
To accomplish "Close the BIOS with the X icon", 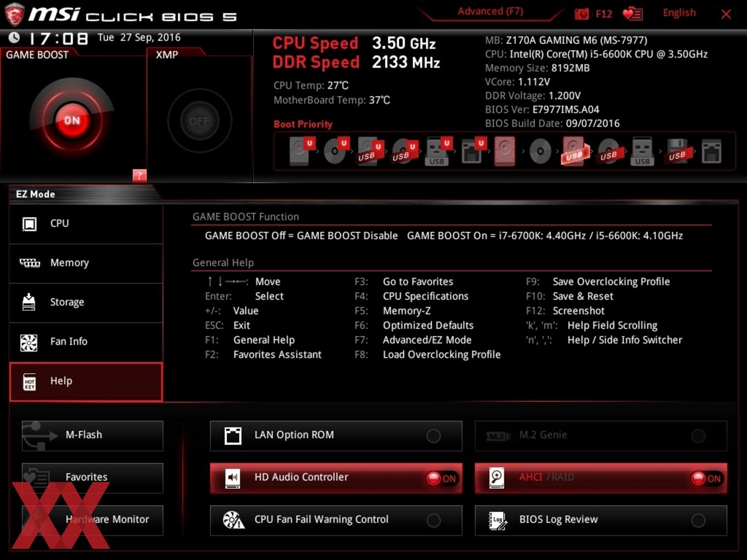I will click(x=726, y=14).
